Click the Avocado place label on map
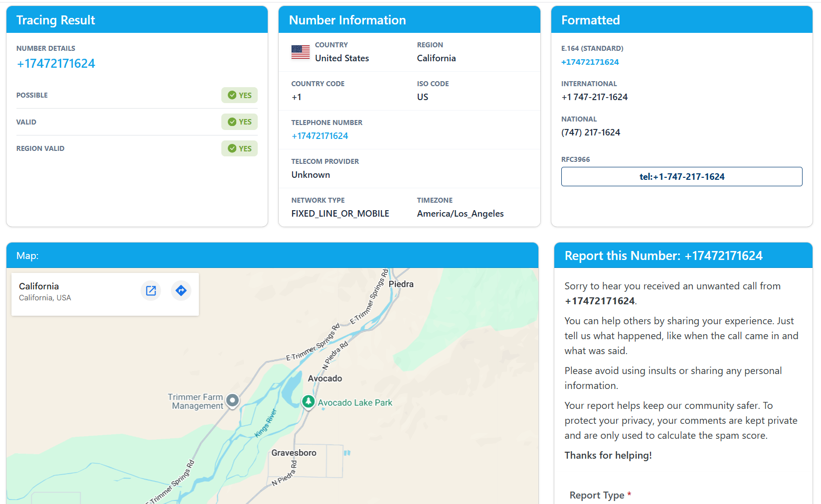Screen dimensions: 821x504 325,378
